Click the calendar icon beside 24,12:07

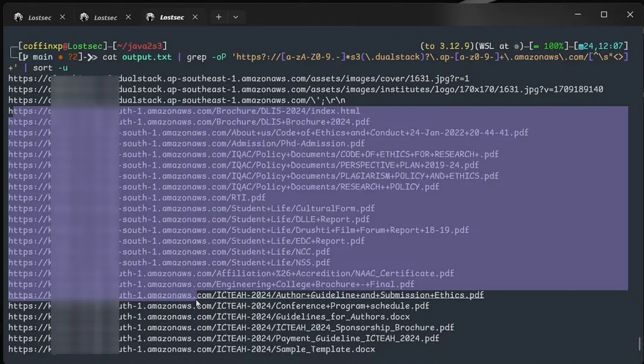click(581, 46)
